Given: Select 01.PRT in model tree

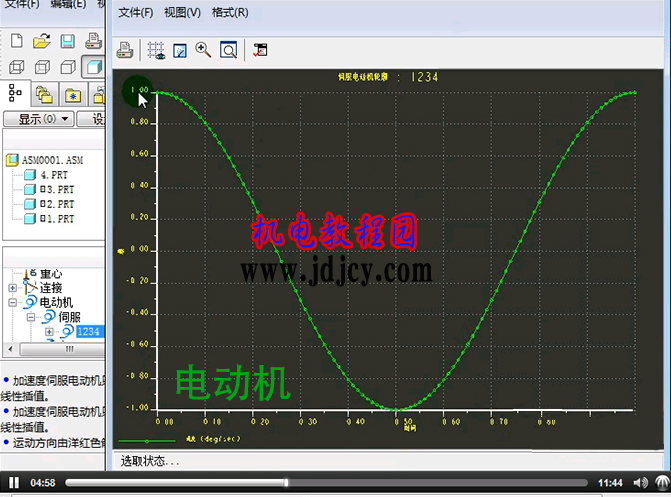Looking at the screenshot, I should (57, 219).
